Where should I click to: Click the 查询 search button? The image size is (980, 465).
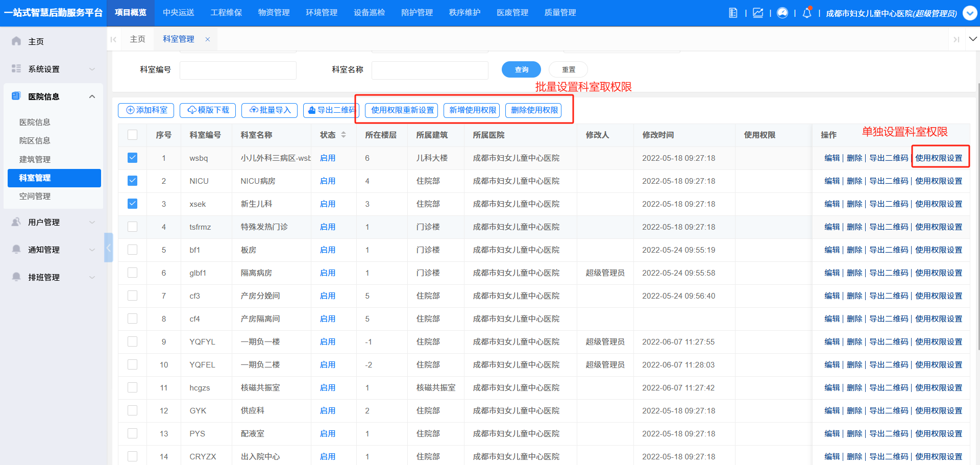coord(521,69)
